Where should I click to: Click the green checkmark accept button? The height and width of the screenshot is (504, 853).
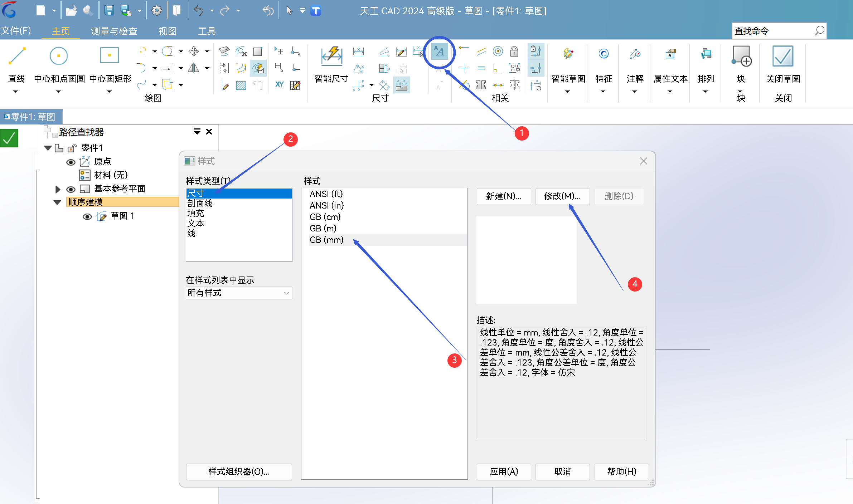(x=9, y=138)
